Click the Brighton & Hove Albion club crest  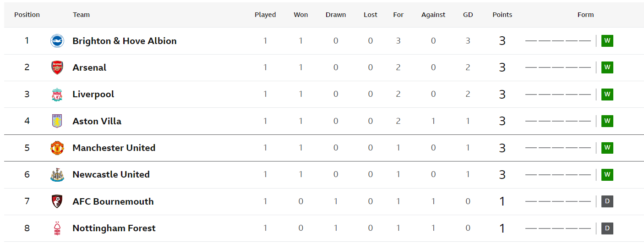(57, 41)
